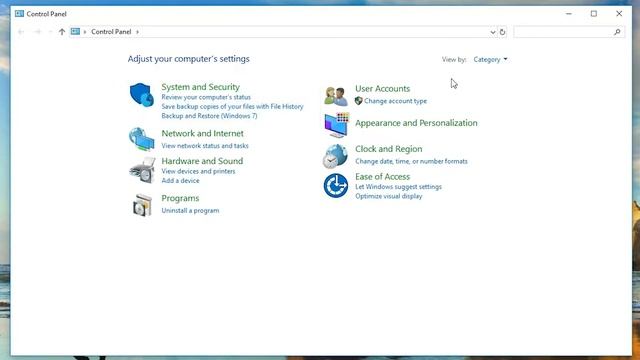The height and width of the screenshot is (360, 640).
Task: Click the search magnifier icon
Action: coord(617,32)
